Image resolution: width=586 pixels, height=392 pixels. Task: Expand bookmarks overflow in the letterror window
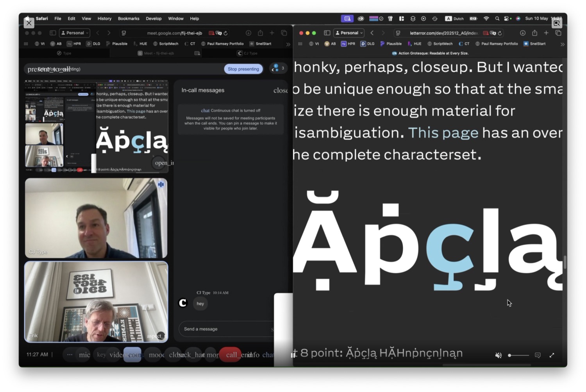(563, 44)
